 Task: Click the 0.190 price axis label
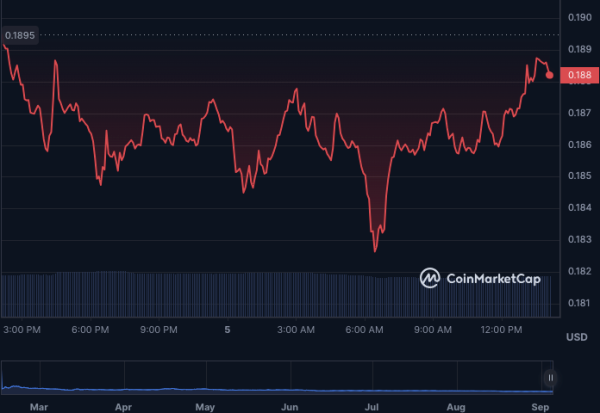(578, 18)
